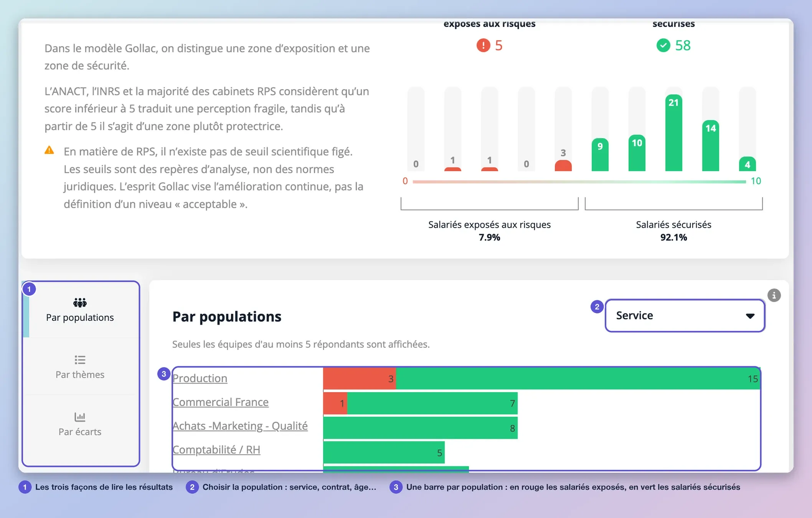
Task: Click the green Comptabilité bar showing 5
Action: click(384, 452)
